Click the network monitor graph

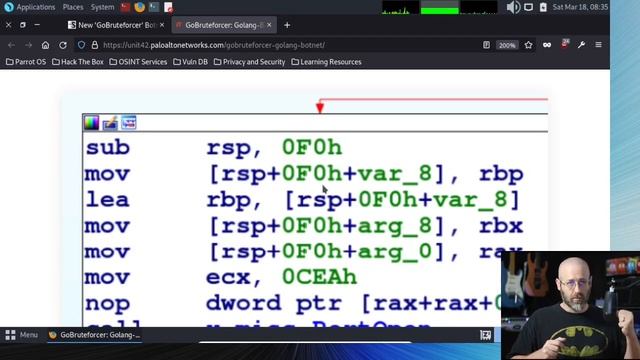(479, 7)
